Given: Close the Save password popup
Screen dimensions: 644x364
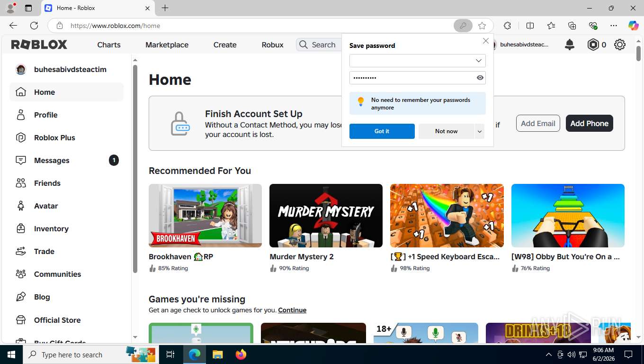Looking at the screenshot, I should (485, 41).
